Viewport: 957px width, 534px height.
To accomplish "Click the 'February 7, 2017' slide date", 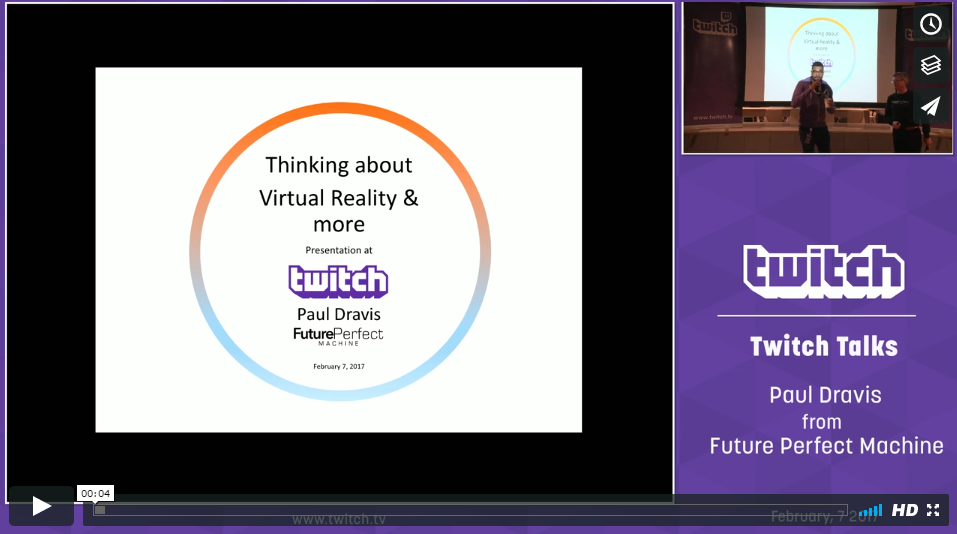I will pos(339,367).
